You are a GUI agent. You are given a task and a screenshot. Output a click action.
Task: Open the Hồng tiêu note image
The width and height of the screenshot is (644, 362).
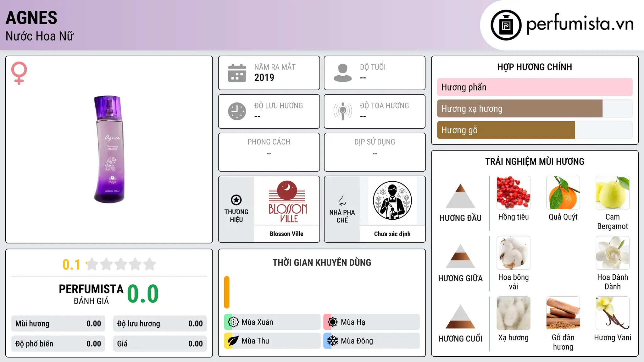click(x=514, y=193)
